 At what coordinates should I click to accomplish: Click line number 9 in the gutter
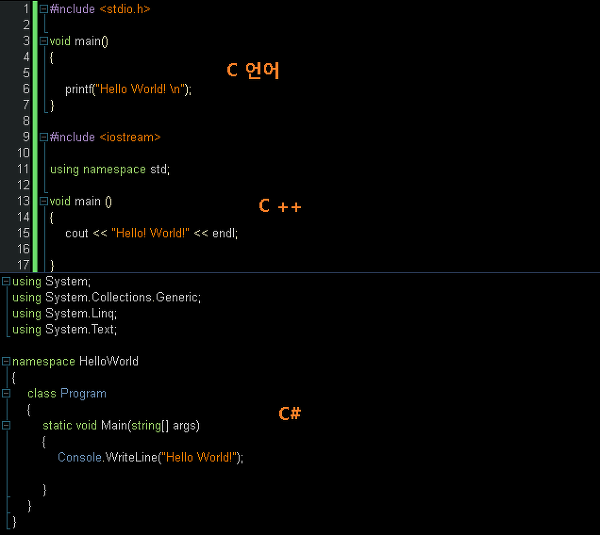(26, 137)
